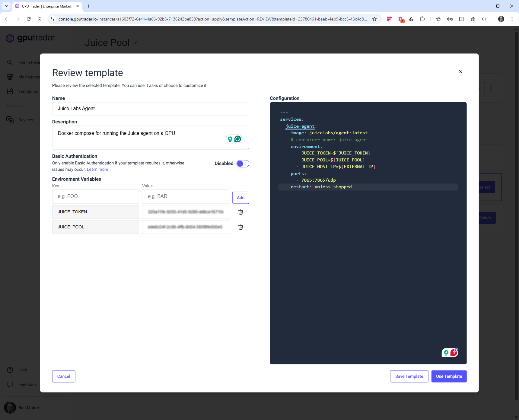
Task: Click the incognito-style hat extension icon
Action: coord(473,19)
